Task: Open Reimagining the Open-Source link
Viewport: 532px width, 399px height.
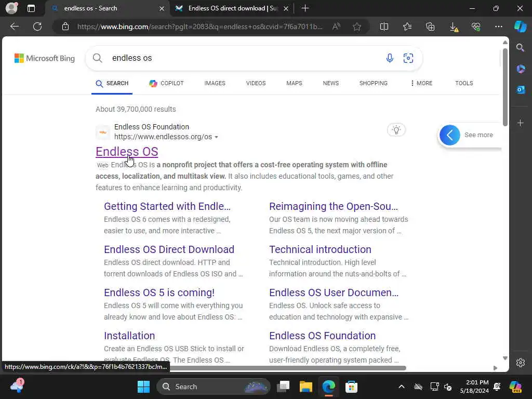Action: [334, 206]
